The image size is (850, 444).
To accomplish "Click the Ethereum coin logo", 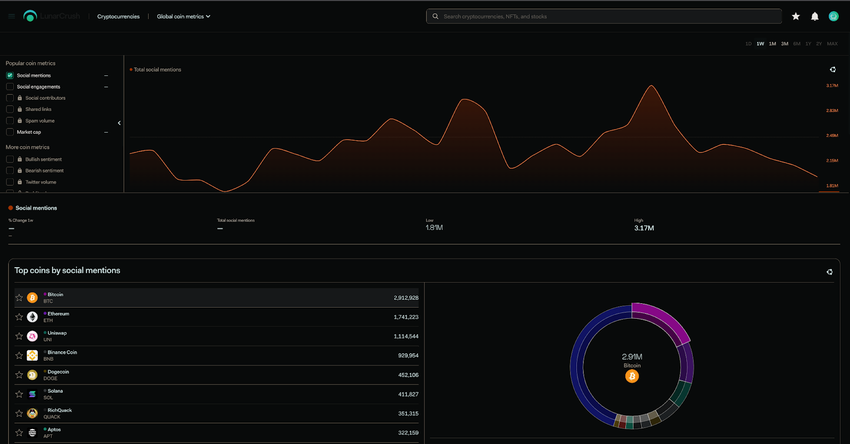I will [32, 316].
